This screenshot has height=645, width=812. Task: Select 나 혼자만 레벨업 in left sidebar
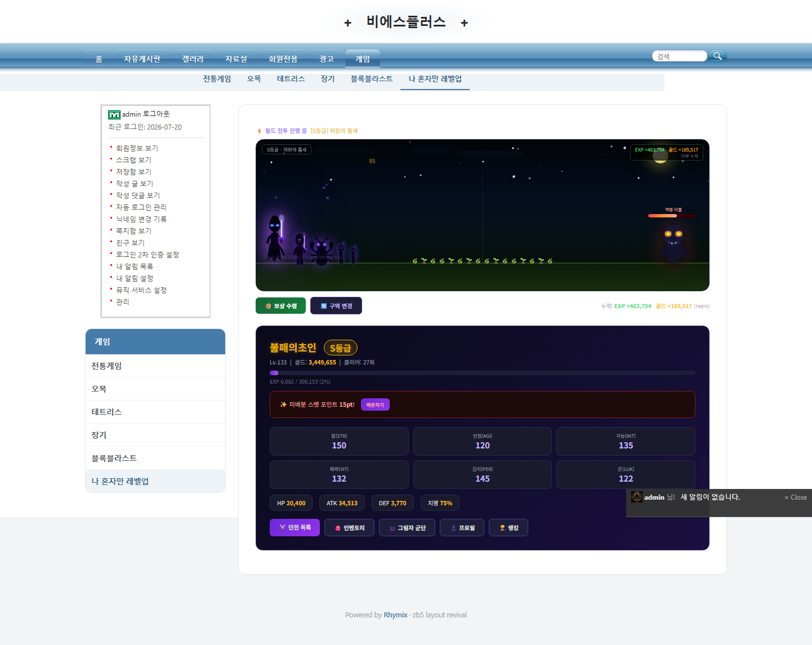155,481
